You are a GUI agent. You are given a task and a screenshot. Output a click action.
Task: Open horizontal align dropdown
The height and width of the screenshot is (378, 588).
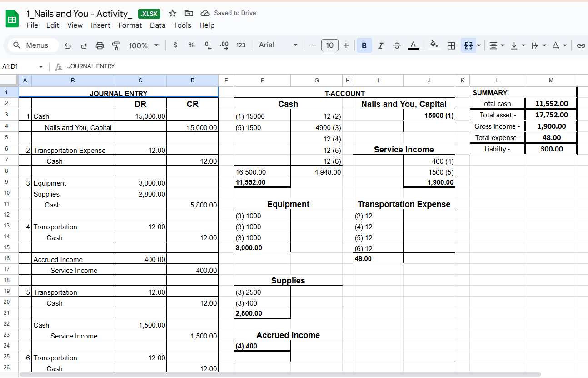coord(497,45)
